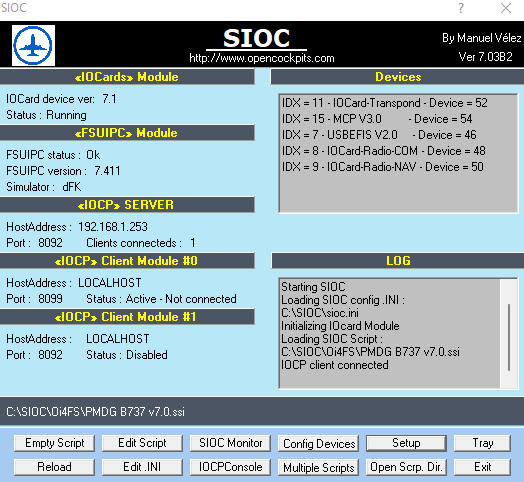
Task: Click 'Initializing IOcard Module' log line
Action: (340, 326)
